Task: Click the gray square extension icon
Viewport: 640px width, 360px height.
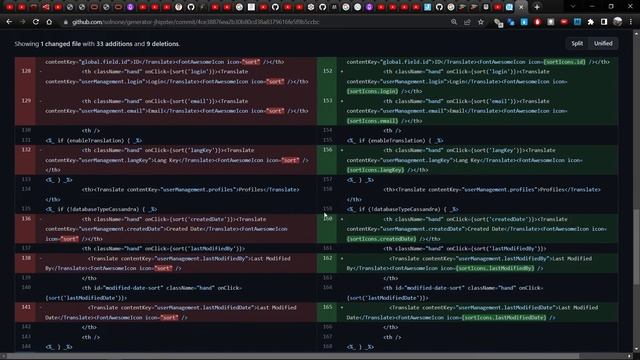Action: click(x=551, y=22)
